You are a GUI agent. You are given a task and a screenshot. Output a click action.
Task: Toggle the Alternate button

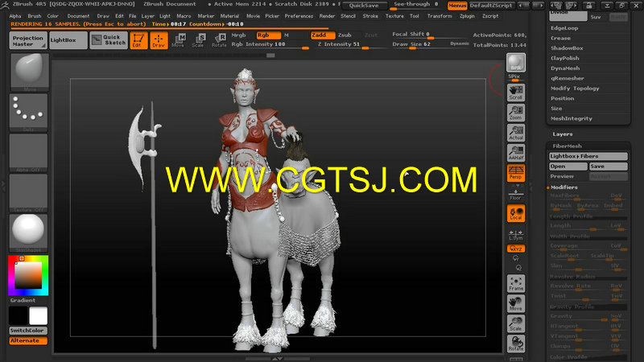(x=28, y=340)
